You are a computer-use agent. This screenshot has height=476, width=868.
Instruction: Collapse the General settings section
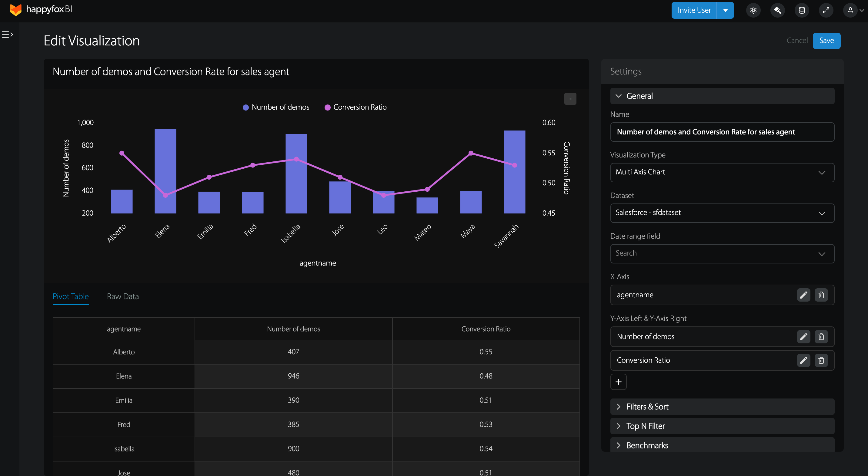[x=722, y=96]
